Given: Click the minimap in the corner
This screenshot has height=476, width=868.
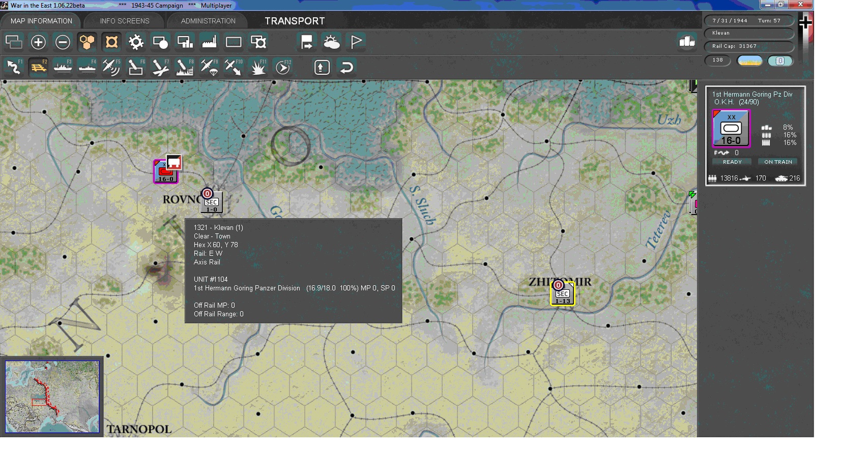Looking at the screenshot, I should pos(52,397).
